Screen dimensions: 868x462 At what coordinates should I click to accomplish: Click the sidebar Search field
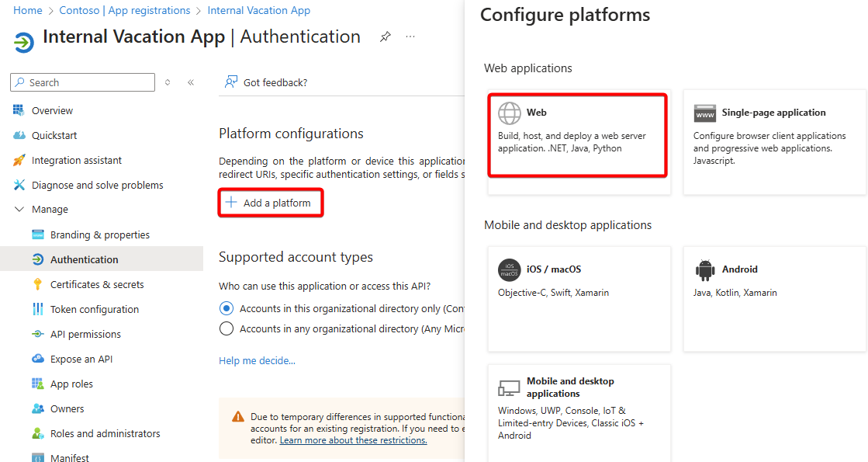[x=82, y=82]
